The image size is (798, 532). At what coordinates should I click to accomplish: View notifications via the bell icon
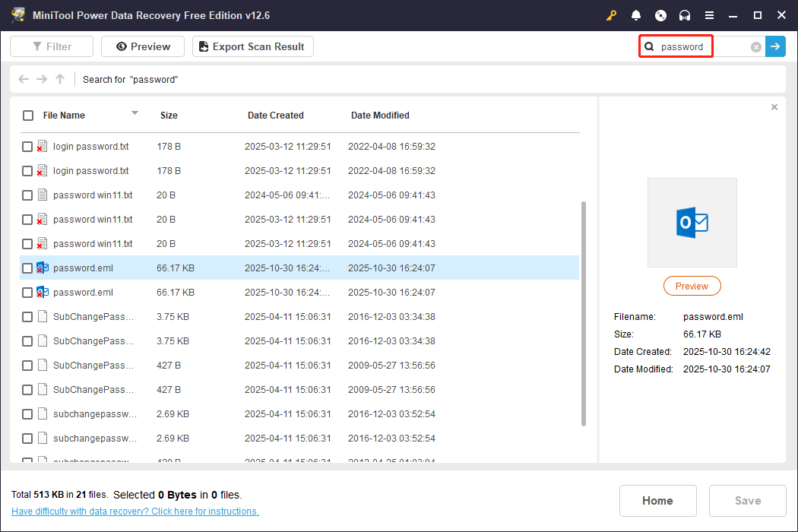635,14
